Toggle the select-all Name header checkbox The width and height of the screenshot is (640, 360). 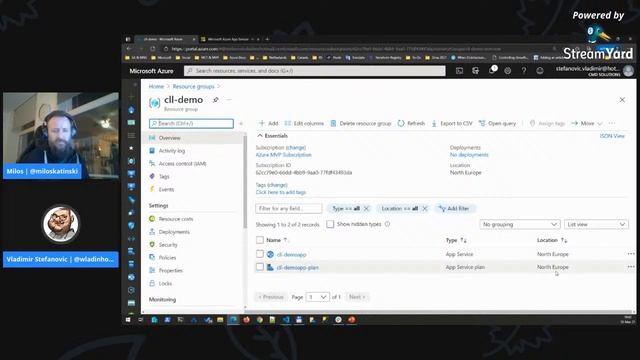[260, 240]
